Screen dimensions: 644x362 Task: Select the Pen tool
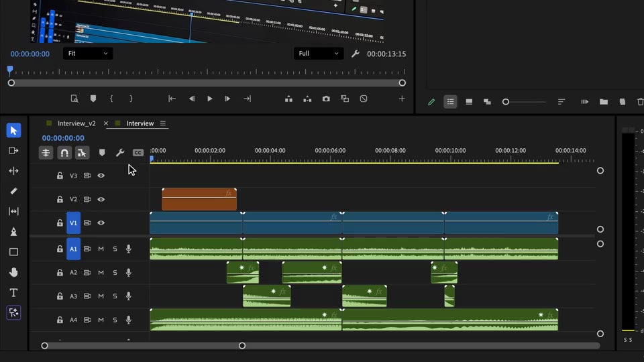click(x=13, y=231)
